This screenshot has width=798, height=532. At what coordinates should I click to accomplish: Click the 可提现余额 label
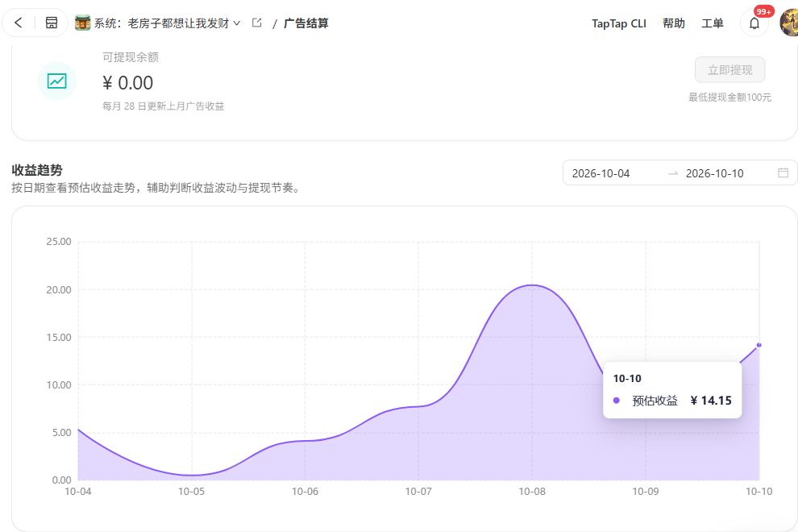[131, 57]
